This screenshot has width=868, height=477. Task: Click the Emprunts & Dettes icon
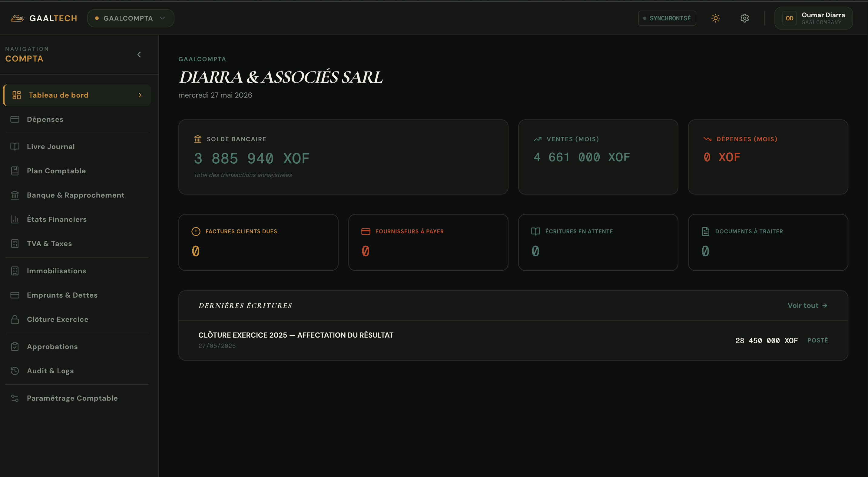[15, 295]
